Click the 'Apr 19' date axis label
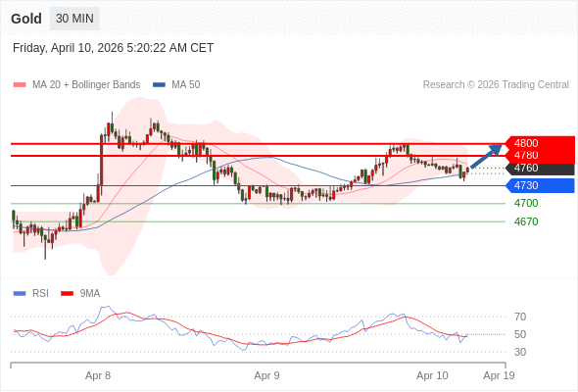 (x=499, y=375)
